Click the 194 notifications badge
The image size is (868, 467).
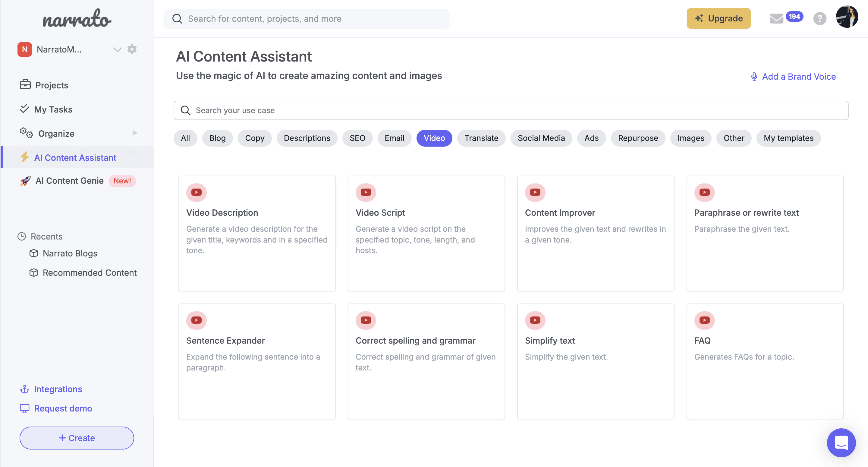pyautogui.click(x=794, y=16)
